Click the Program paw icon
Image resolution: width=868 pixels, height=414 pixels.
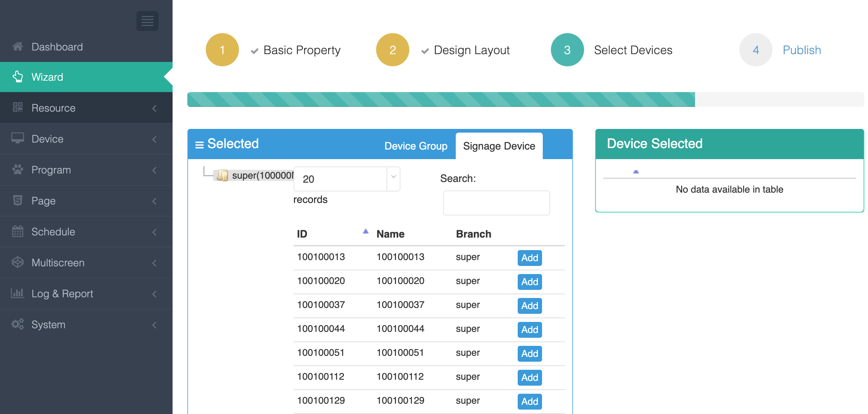(x=18, y=169)
